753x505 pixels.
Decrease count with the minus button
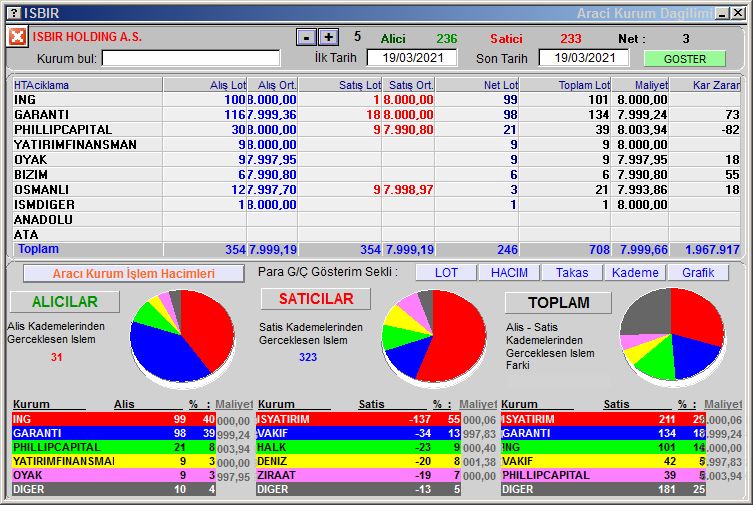pos(306,37)
